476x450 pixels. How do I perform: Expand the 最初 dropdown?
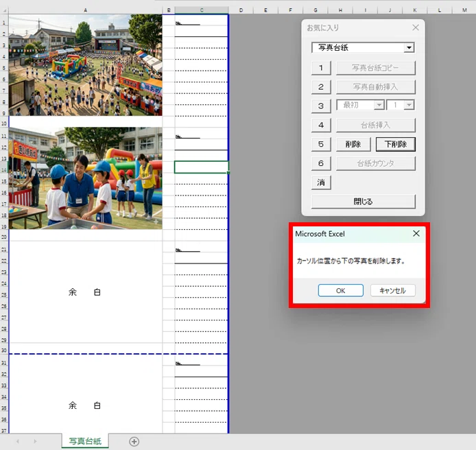click(x=379, y=105)
